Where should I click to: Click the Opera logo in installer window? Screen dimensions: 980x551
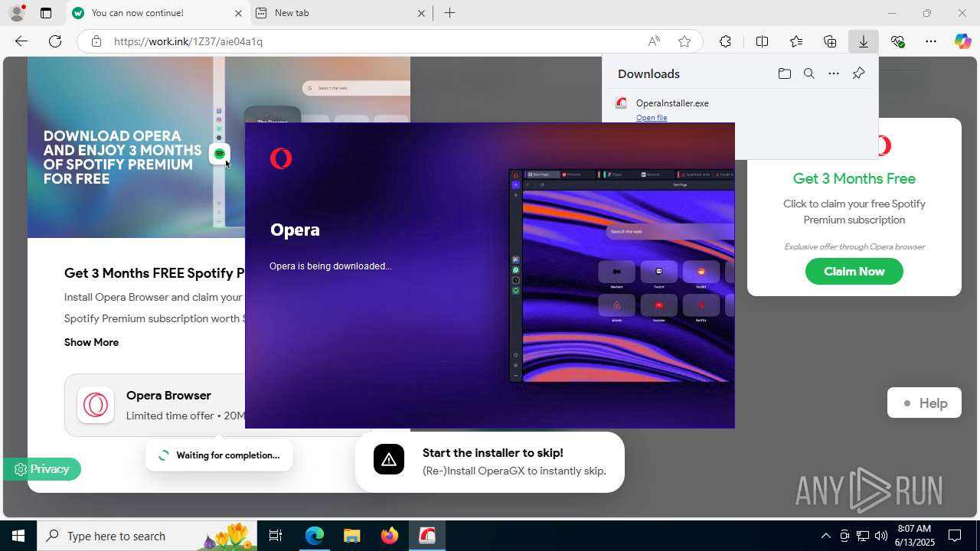click(281, 158)
